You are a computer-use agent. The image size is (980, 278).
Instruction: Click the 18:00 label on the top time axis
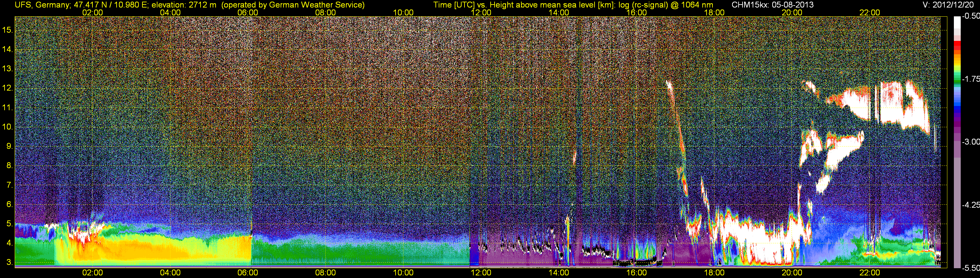(714, 12)
